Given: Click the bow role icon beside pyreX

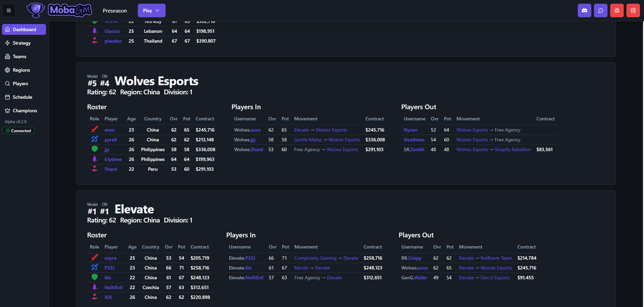Looking at the screenshot, I should [95, 139].
